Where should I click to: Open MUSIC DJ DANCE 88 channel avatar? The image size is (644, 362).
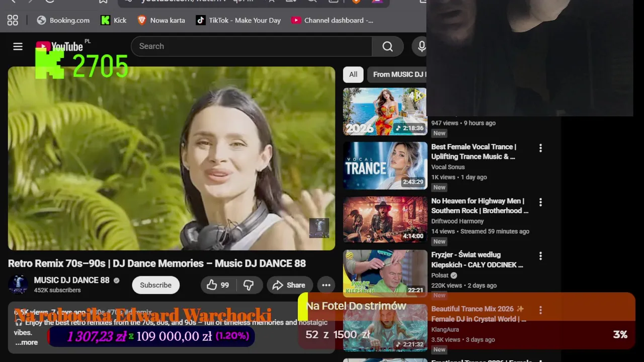18,285
